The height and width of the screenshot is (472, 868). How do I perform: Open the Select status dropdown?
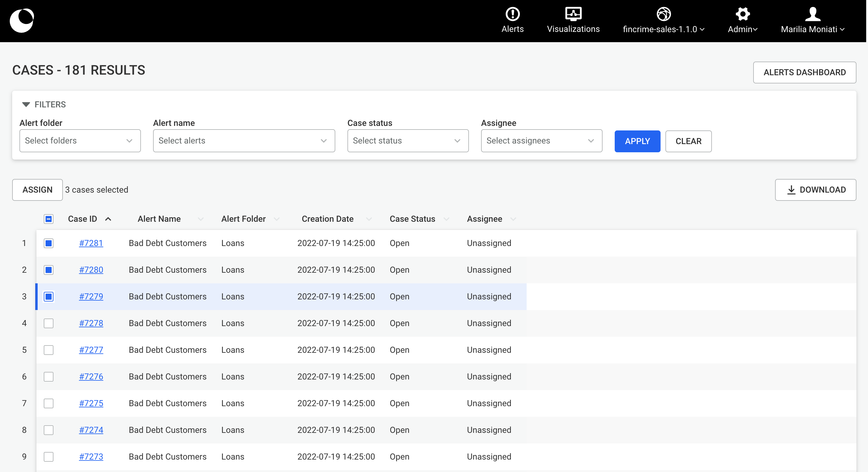point(407,141)
